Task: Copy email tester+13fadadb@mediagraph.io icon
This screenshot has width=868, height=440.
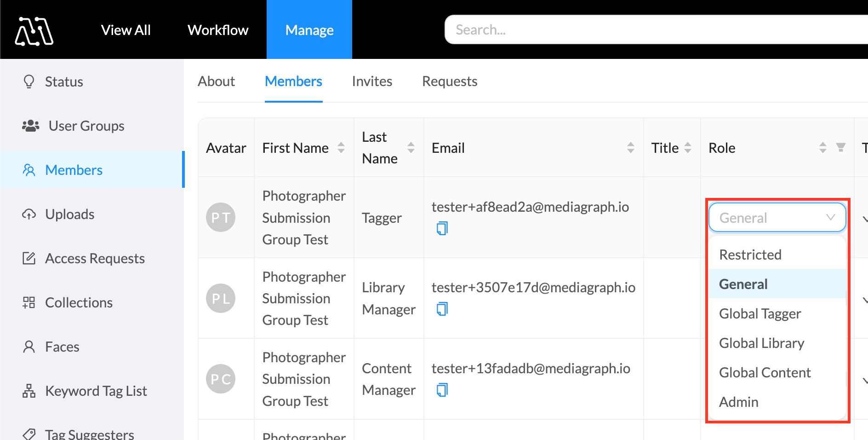Action: (442, 390)
